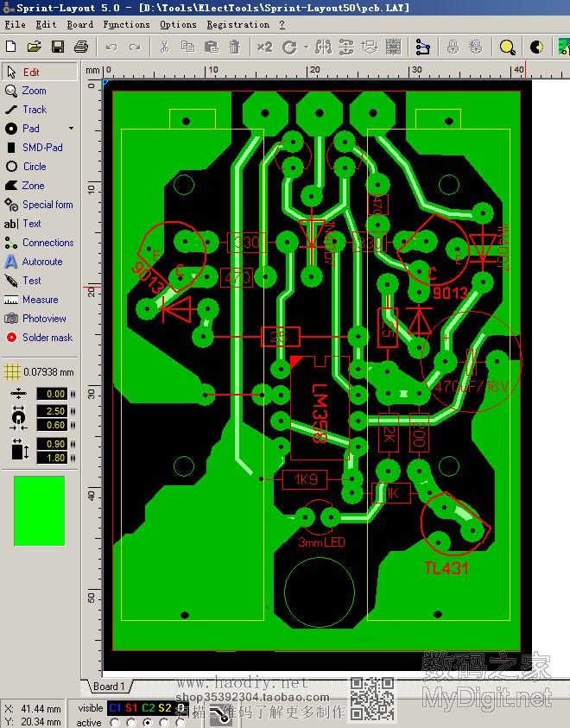Open the Functions menu

tap(126, 24)
